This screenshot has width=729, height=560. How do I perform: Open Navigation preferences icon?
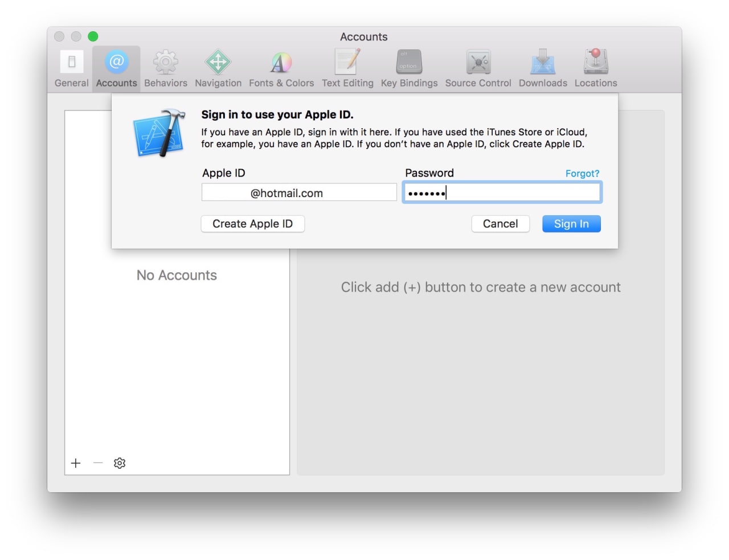pos(218,62)
